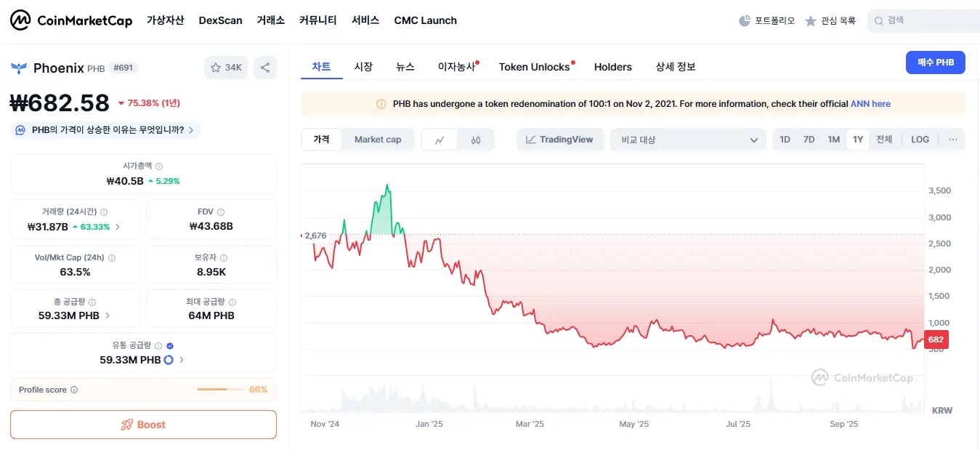Open the 비교 대상 dropdown

[x=688, y=140]
